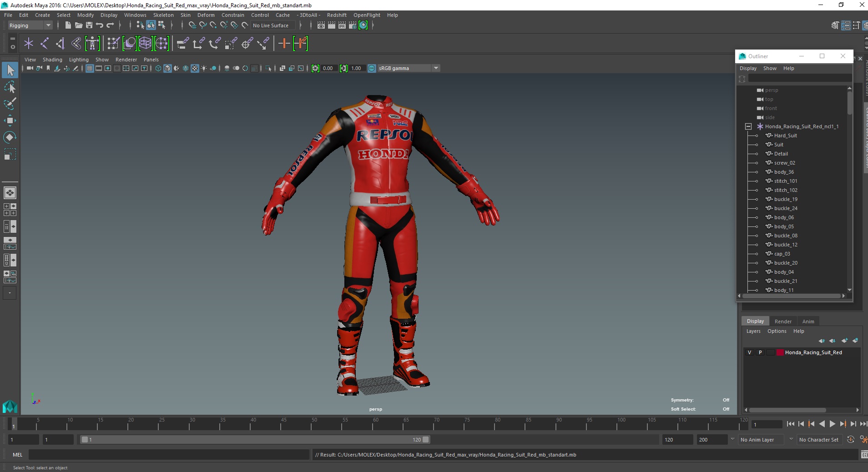Select Hard_Suit in the Outliner
The width and height of the screenshot is (868, 472).
tap(785, 136)
